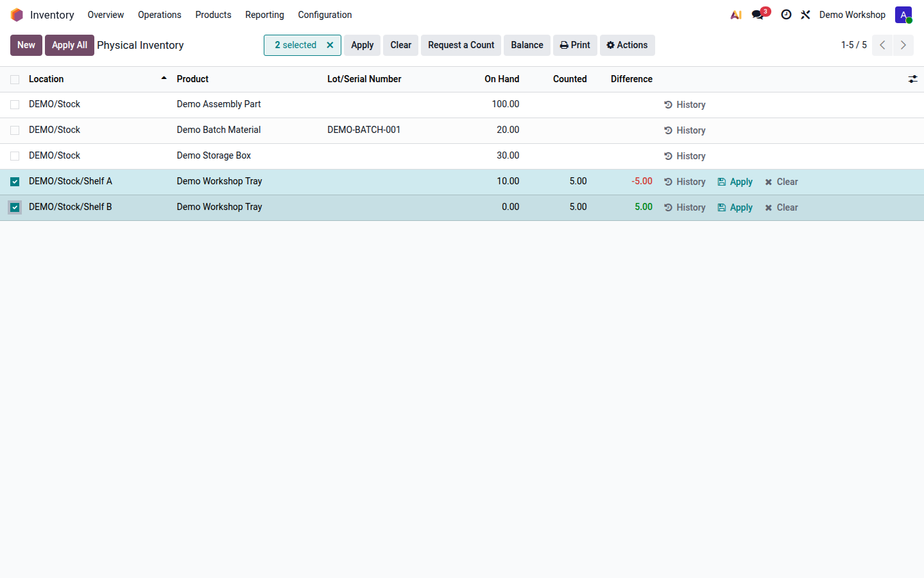Image resolution: width=924 pixels, height=578 pixels.
Task: View History for the Shelf A row
Action: coord(685,182)
